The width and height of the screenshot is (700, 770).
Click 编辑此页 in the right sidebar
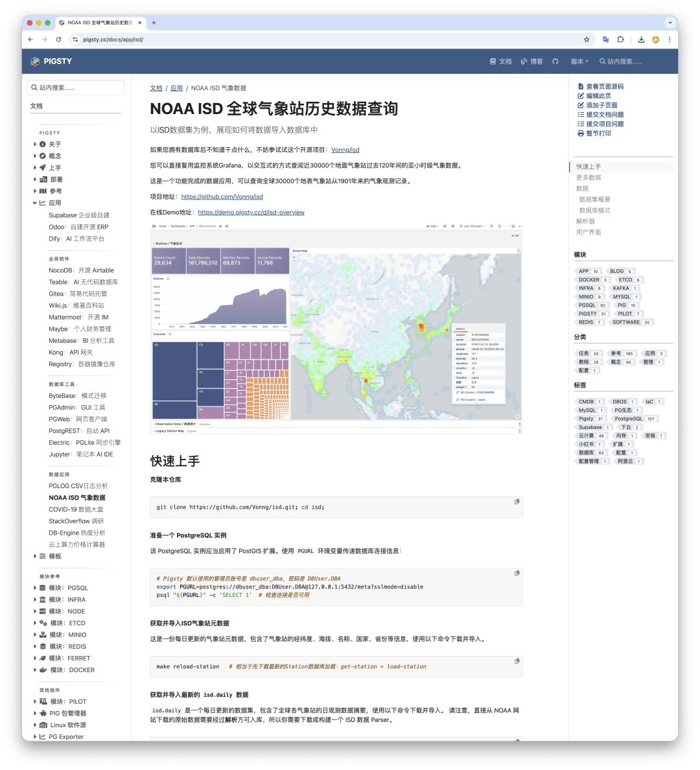coord(594,96)
